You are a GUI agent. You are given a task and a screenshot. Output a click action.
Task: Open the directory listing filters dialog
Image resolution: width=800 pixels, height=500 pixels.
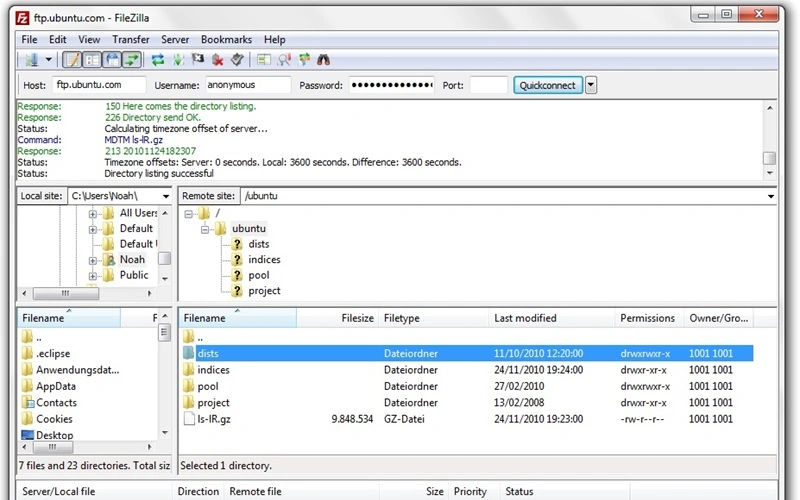click(x=264, y=60)
